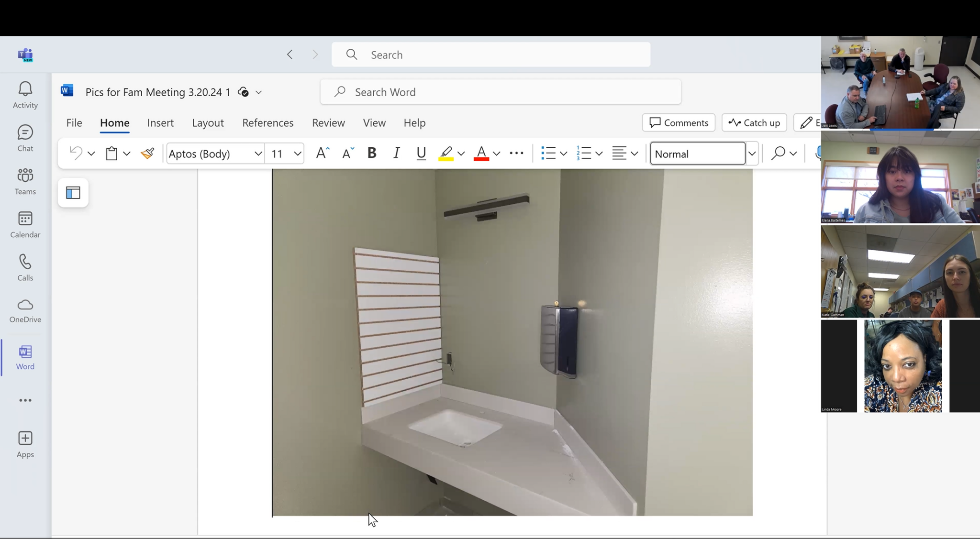Screen dimensions: 980x539
Task: Expand paste options dropdown
Action: click(x=126, y=154)
